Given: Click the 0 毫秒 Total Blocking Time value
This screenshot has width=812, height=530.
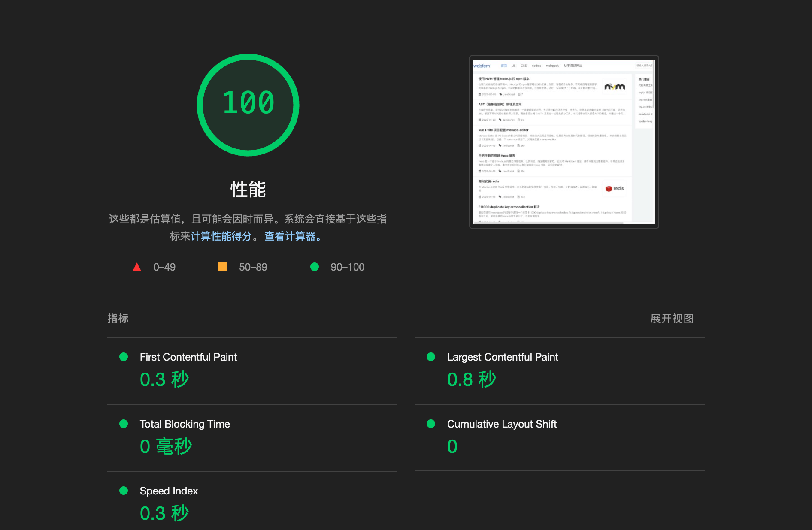Looking at the screenshot, I should click(166, 446).
